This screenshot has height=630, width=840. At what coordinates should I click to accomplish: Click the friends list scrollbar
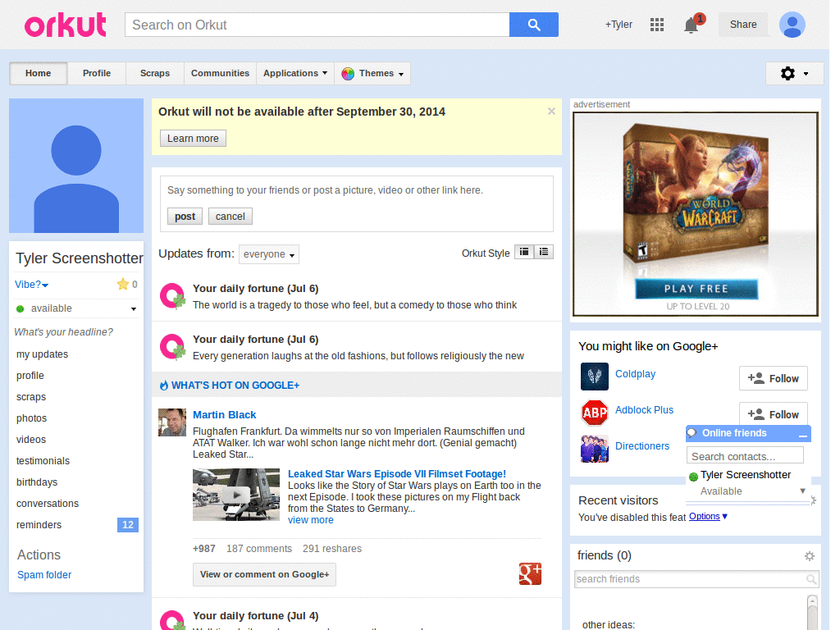pos(812,612)
